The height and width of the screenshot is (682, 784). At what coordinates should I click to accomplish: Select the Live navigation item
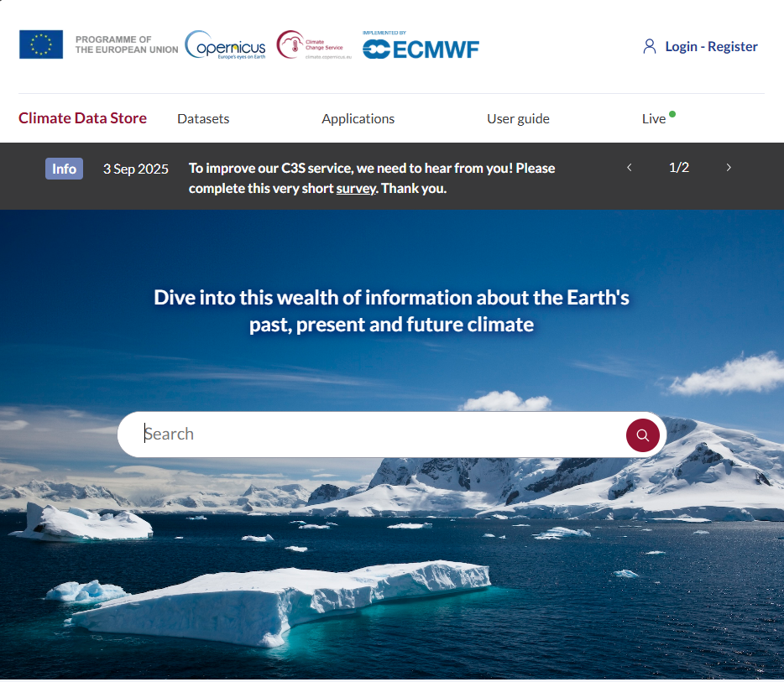[x=653, y=119]
